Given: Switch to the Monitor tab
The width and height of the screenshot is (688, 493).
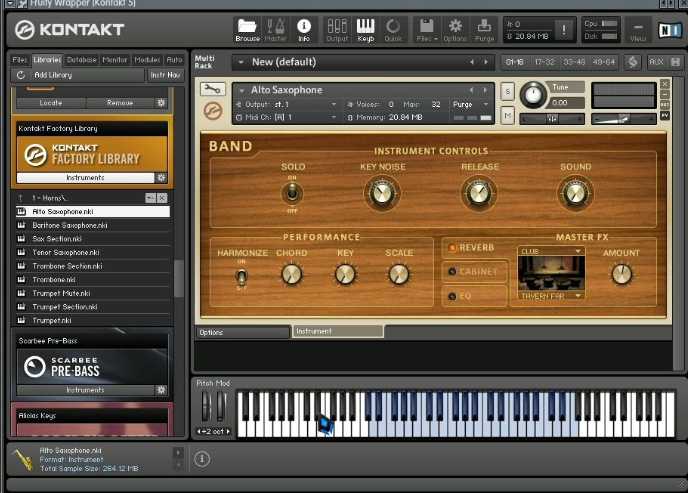Looking at the screenshot, I should point(115,60).
